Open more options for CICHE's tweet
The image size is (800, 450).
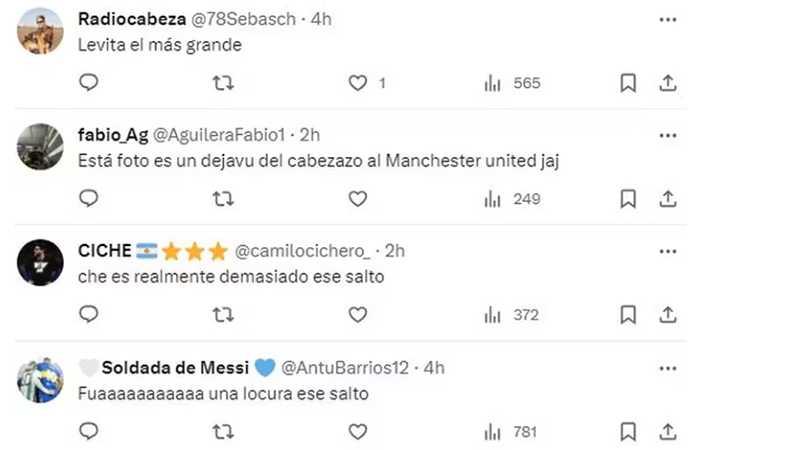point(668,250)
